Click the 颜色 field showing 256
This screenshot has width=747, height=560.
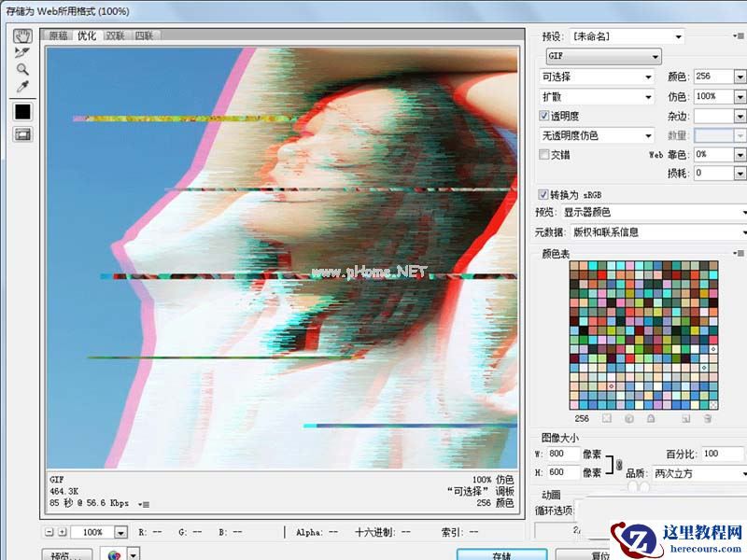pyautogui.click(x=713, y=77)
